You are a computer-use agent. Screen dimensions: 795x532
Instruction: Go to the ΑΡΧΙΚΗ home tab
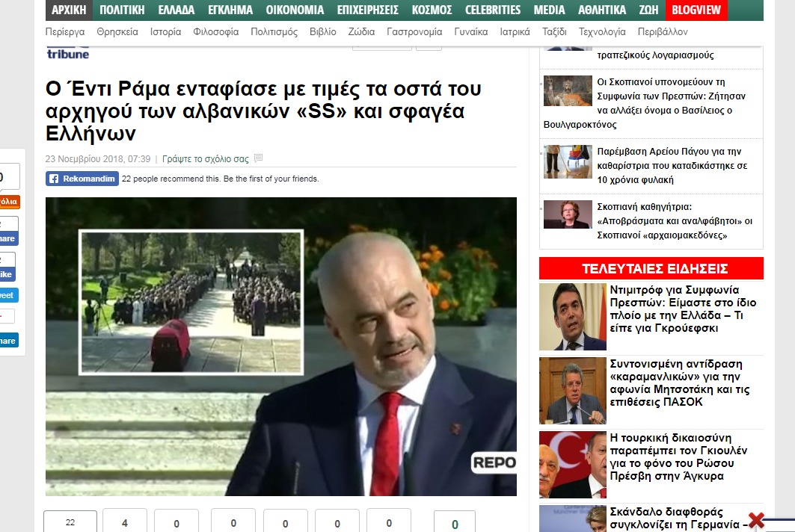(69, 10)
